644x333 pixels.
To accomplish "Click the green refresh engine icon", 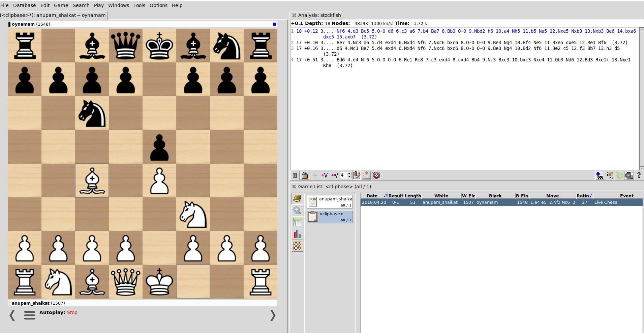I will click(x=620, y=175).
